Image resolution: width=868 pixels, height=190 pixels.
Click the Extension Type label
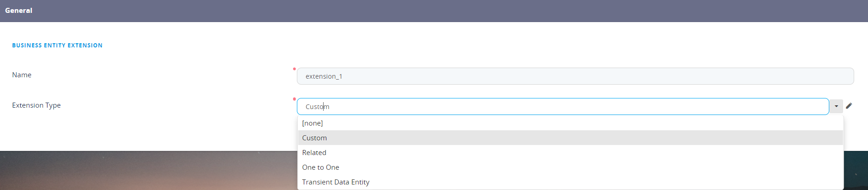(x=36, y=105)
